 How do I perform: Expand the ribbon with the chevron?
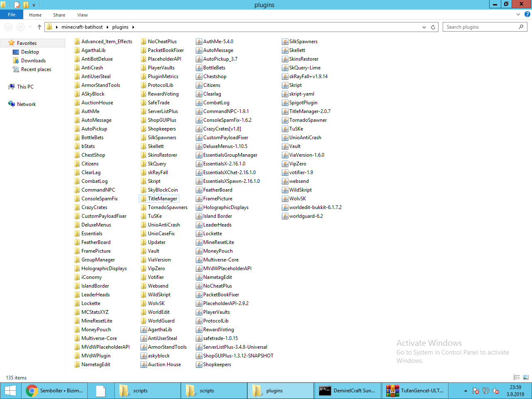[x=518, y=15]
